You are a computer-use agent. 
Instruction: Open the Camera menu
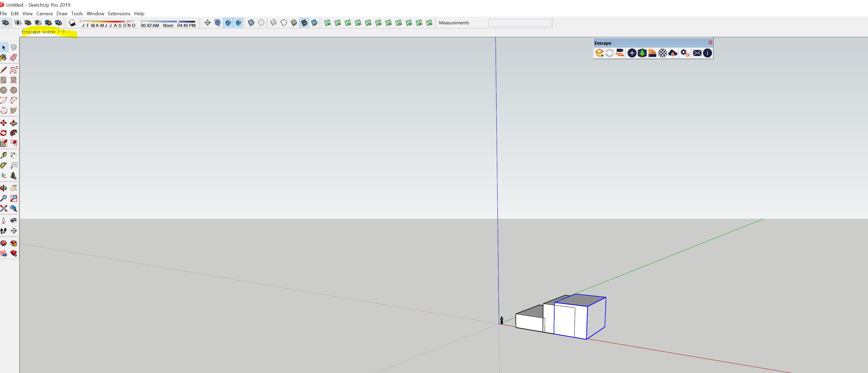point(44,13)
